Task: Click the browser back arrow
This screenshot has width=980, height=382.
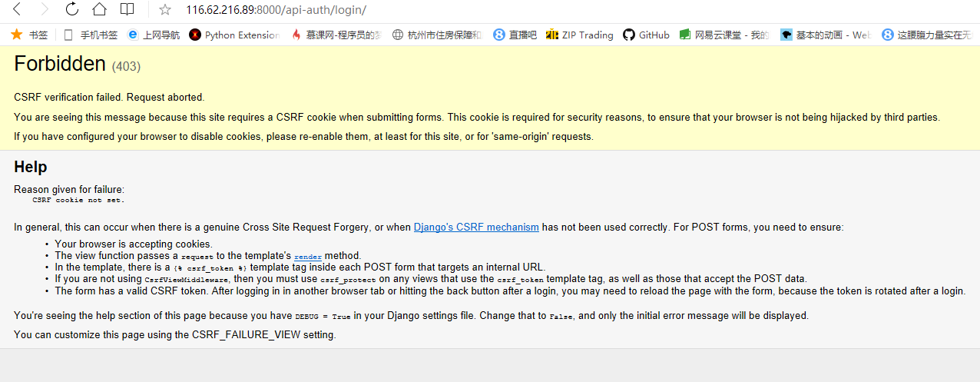Action: pyautogui.click(x=18, y=10)
